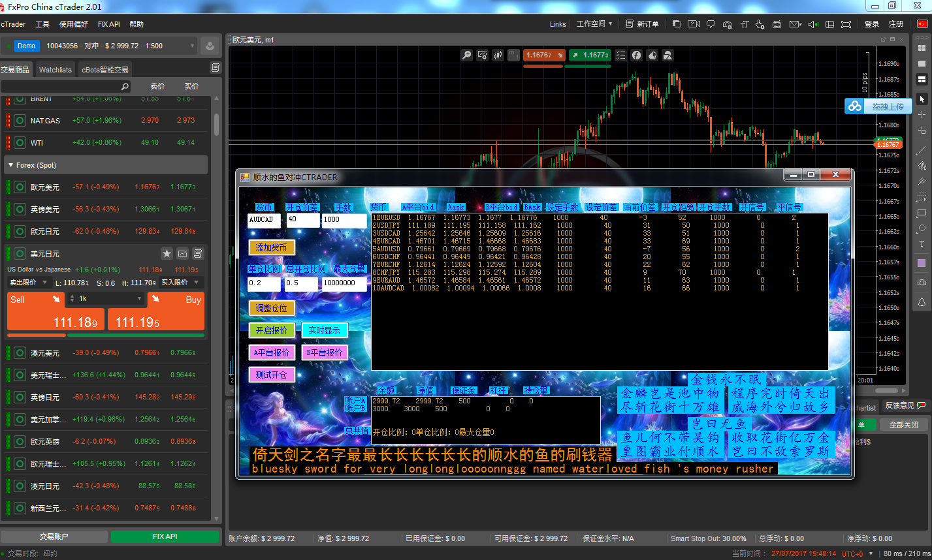This screenshot has width=932, height=560.
Task: Switch to the cBots智能交易 tab
Action: click(105, 69)
